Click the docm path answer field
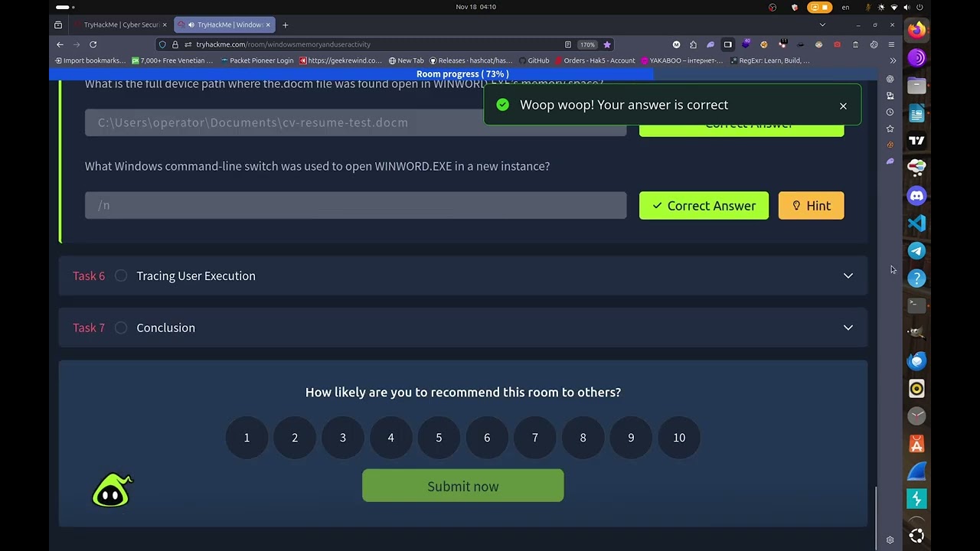Viewport: 980px width, 551px height. point(355,122)
